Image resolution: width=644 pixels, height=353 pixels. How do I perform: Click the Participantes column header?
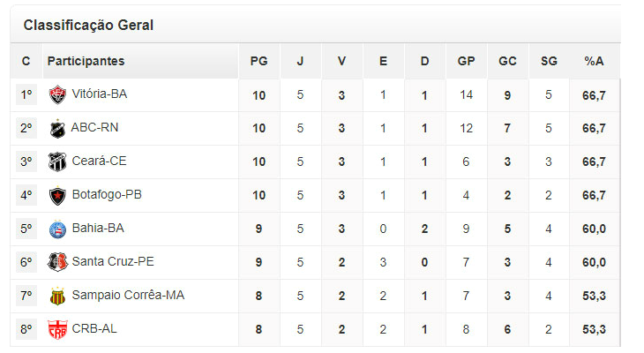point(86,61)
